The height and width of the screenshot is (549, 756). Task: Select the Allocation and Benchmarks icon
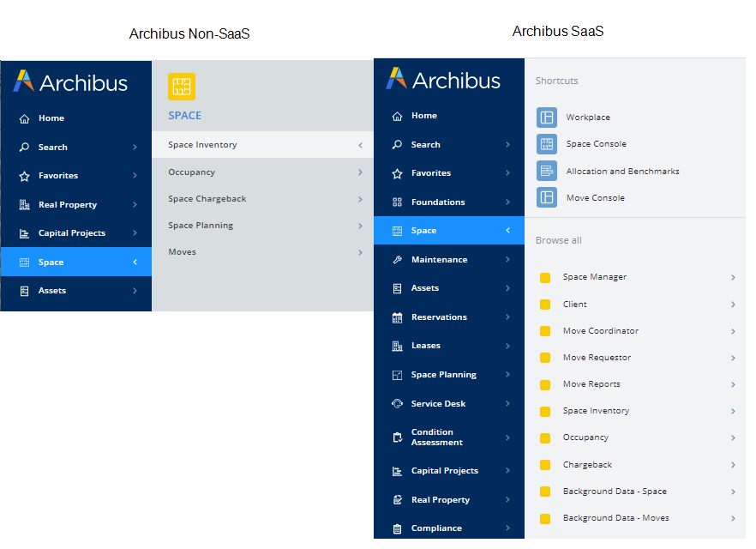pos(546,171)
